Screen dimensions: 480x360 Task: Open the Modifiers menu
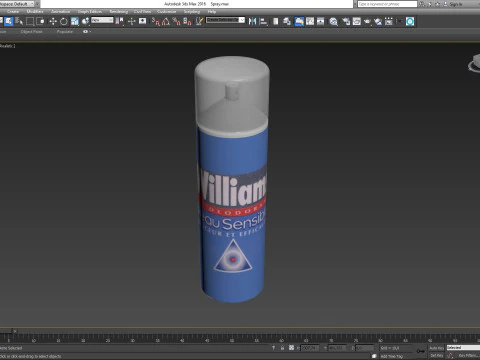[35, 12]
